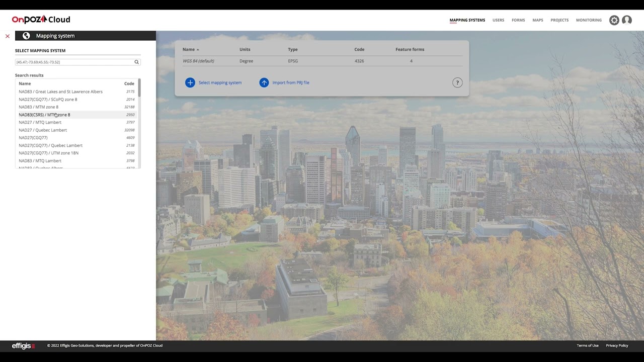Image resolution: width=644 pixels, height=362 pixels.
Task: Select NAD27 / Quebec Lambert result
Action: click(76, 130)
